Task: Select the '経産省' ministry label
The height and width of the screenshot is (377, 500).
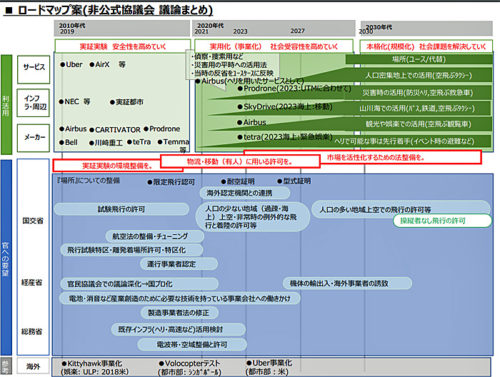Action: (x=32, y=283)
